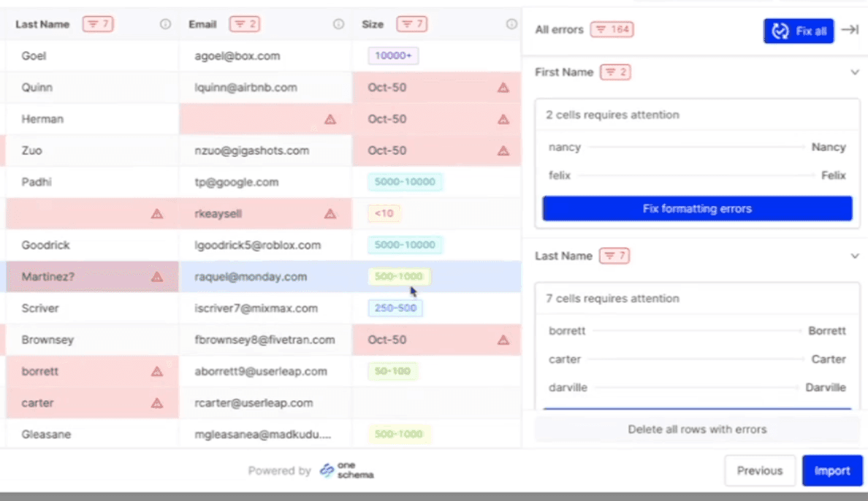Click the borrett to Borrett correction row
This screenshot has height=501, width=868.
pyautogui.click(x=698, y=331)
